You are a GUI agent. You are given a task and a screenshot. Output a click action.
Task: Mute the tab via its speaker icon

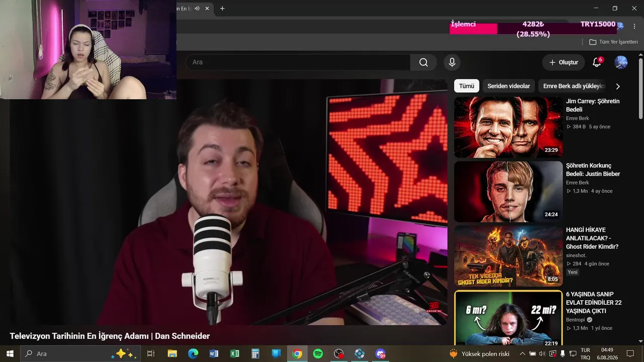[x=197, y=9]
